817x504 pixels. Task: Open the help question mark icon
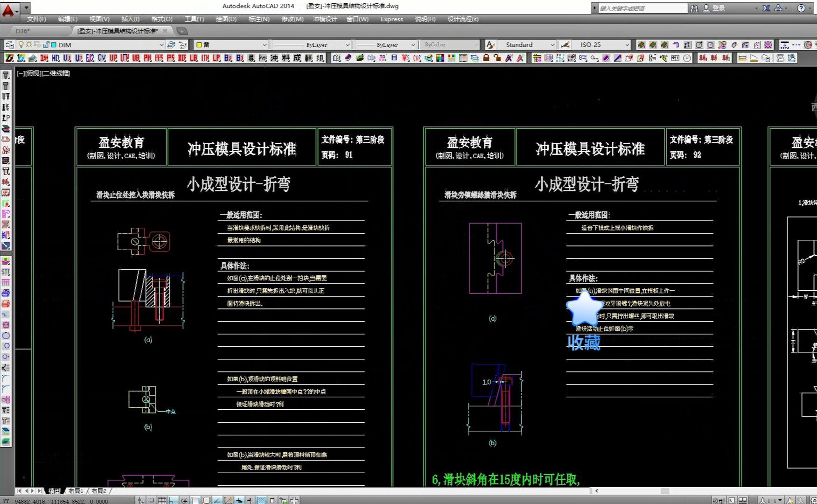click(801, 8)
